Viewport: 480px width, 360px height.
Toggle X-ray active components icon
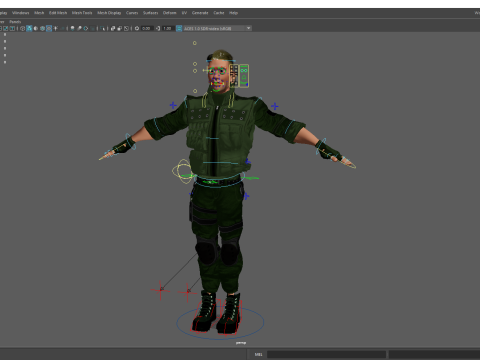pyautogui.click(x=120, y=28)
